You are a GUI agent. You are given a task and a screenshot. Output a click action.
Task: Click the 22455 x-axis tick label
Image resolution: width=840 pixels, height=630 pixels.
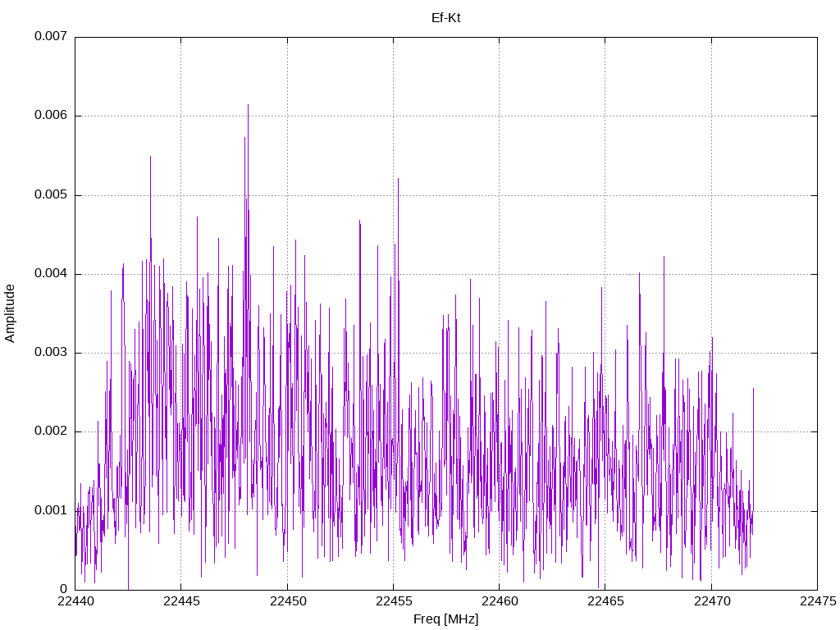point(393,601)
